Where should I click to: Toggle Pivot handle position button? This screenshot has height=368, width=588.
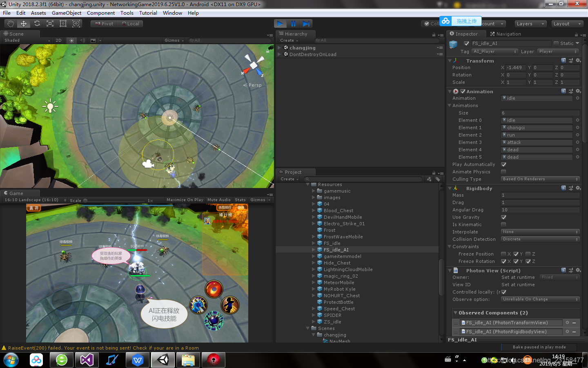(x=104, y=24)
